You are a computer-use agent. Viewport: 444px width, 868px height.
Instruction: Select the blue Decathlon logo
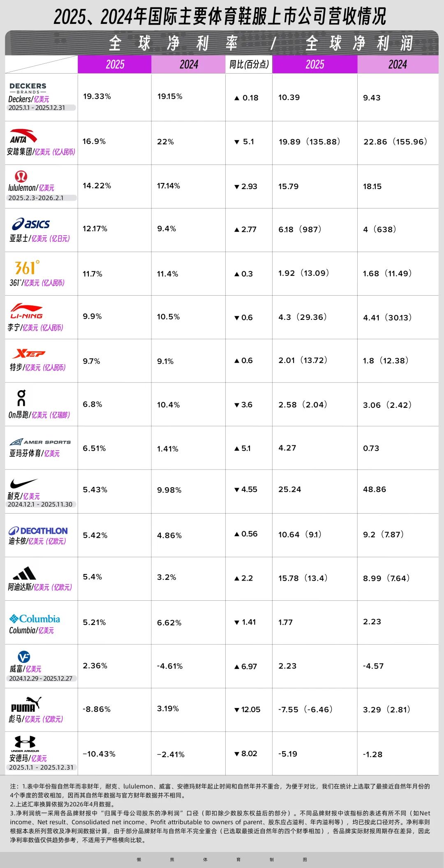pos(38,531)
